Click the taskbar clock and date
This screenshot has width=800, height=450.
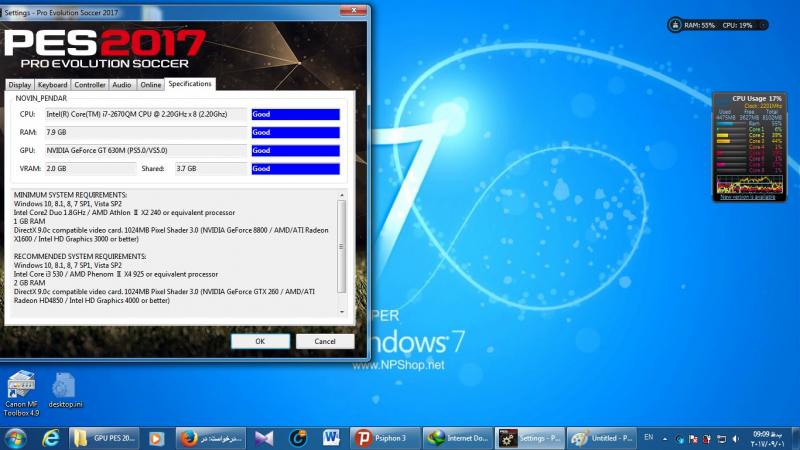click(x=767, y=439)
